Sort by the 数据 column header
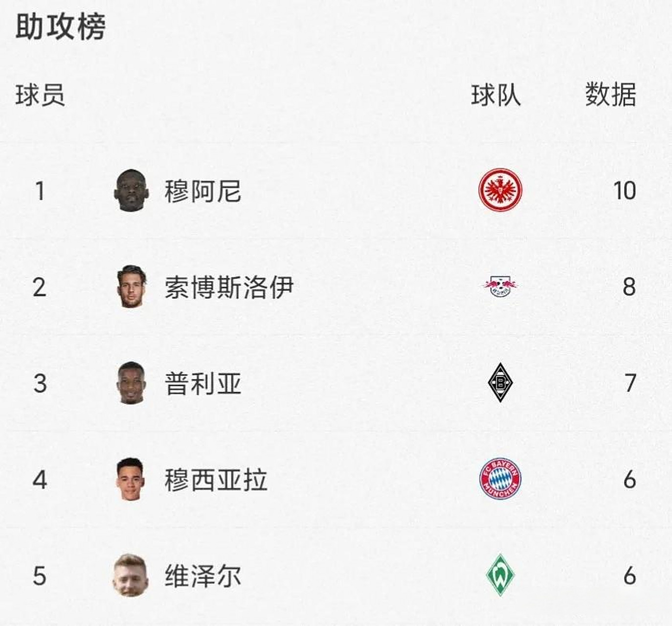Viewport: 672px width, 626px height. (x=610, y=95)
